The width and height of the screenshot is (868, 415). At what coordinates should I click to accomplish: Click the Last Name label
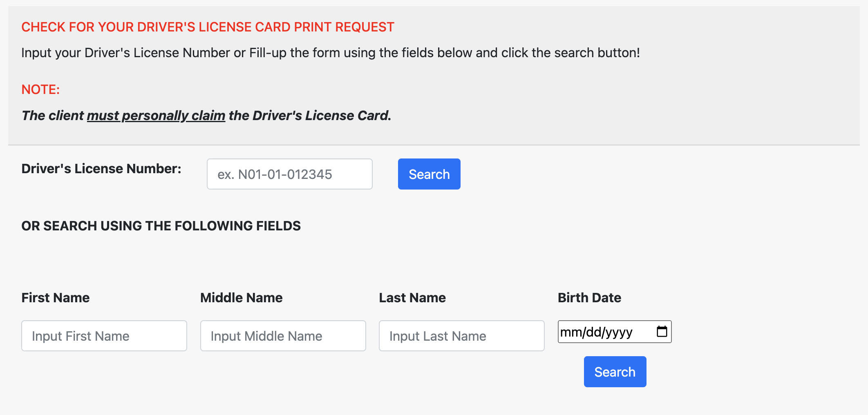[x=412, y=298]
